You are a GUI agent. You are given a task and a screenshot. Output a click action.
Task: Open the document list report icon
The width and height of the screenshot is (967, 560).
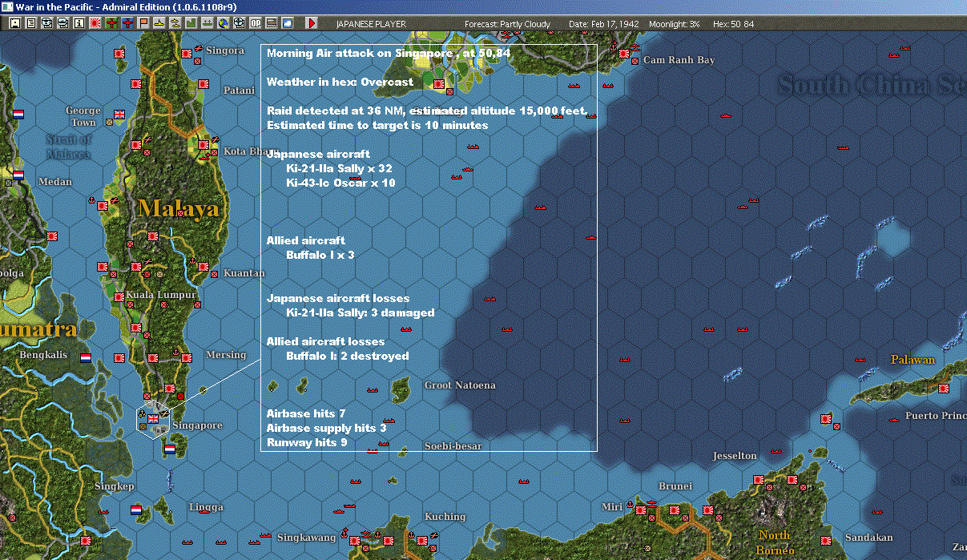[x=31, y=24]
